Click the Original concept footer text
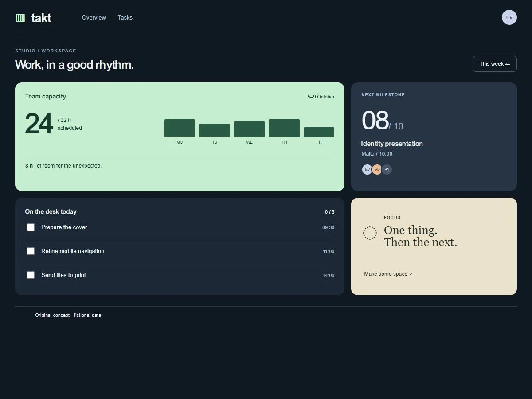Viewport: 532px width, 399px height. (x=68, y=315)
